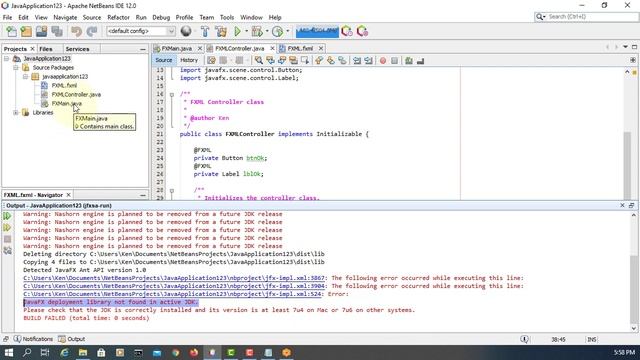640x360 pixels.
Task: Click the Shift Line Right icon
Action: pos(368,60)
